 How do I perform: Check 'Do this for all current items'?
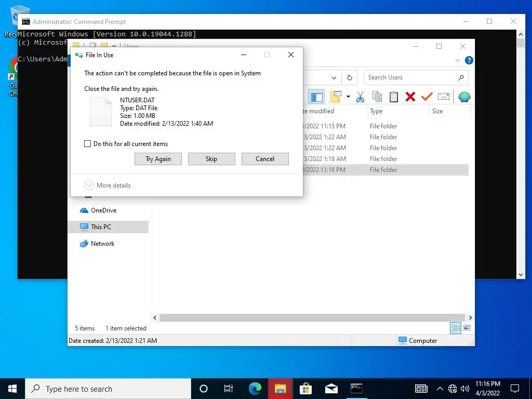(x=87, y=144)
